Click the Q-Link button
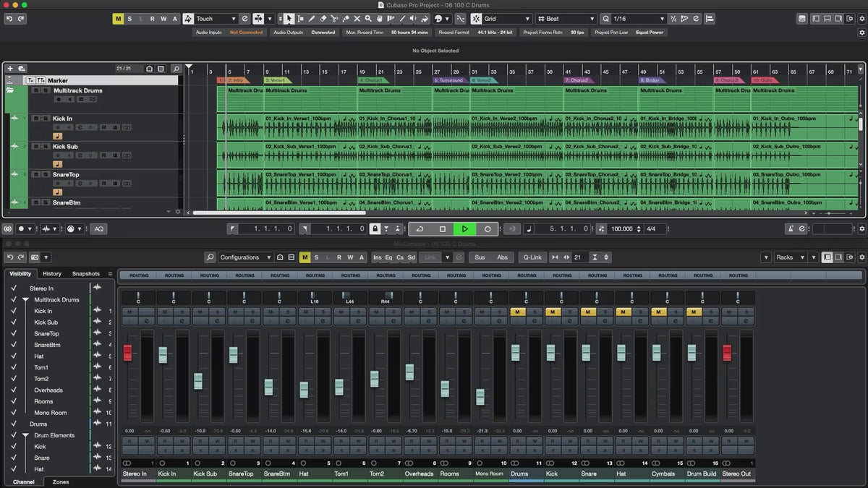This screenshot has height=488, width=868. [532, 257]
